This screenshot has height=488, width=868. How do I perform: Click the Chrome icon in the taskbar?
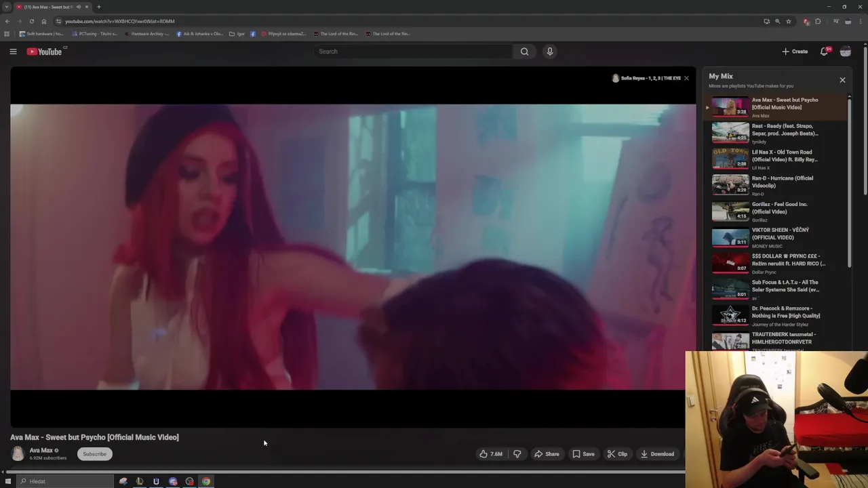click(206, 481)
